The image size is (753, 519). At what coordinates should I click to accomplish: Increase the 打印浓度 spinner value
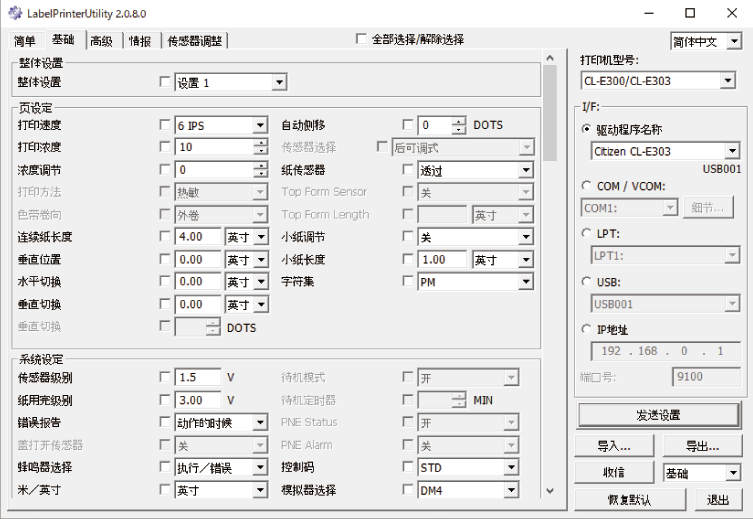click(261, 143)
